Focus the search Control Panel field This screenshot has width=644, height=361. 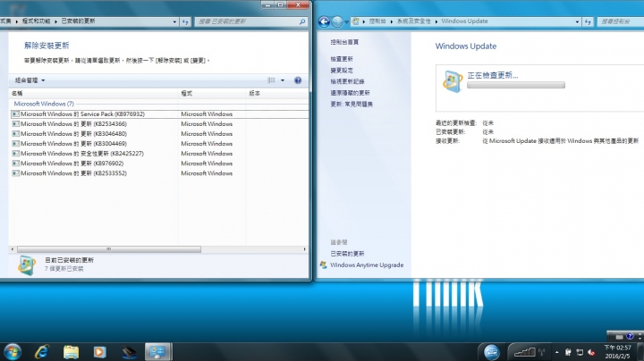(621, 21)
